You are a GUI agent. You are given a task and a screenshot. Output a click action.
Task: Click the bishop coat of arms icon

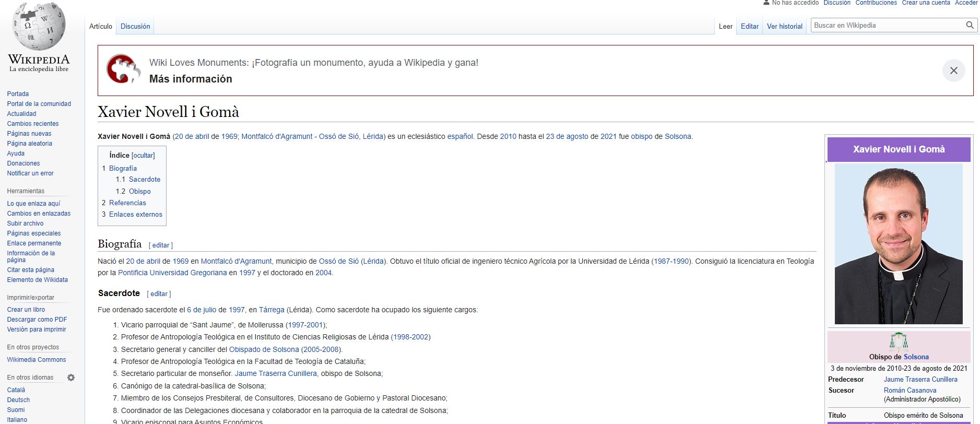(x=899, y=341)
